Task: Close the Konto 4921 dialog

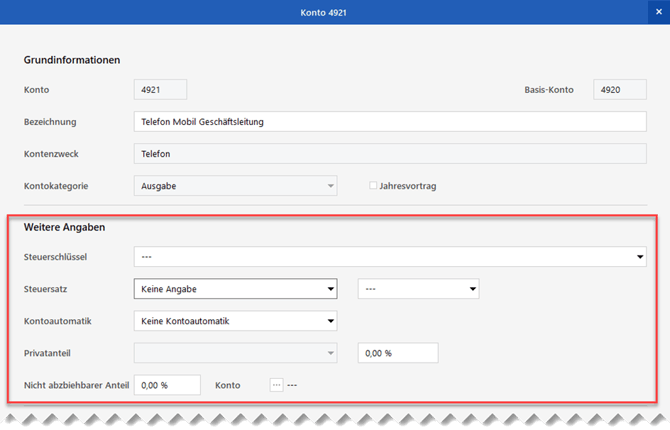Action: pyautogui.click(x=658, y=11)
